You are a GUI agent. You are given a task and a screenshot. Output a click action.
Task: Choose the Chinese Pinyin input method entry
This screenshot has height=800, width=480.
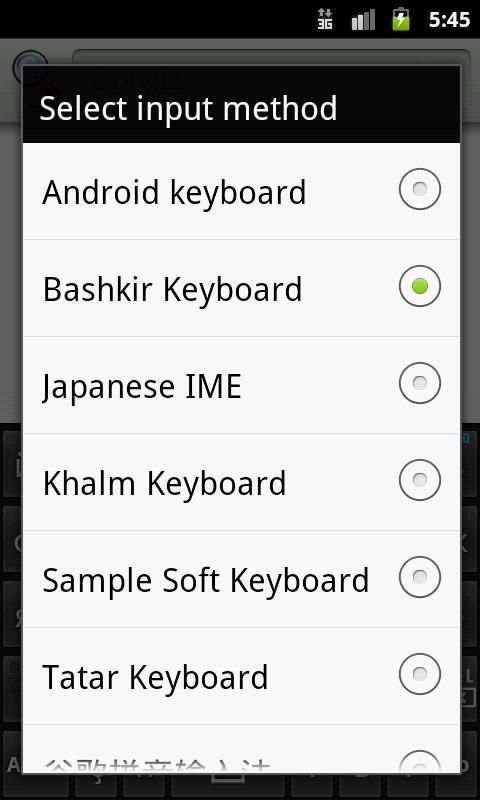tap(241, 749)
